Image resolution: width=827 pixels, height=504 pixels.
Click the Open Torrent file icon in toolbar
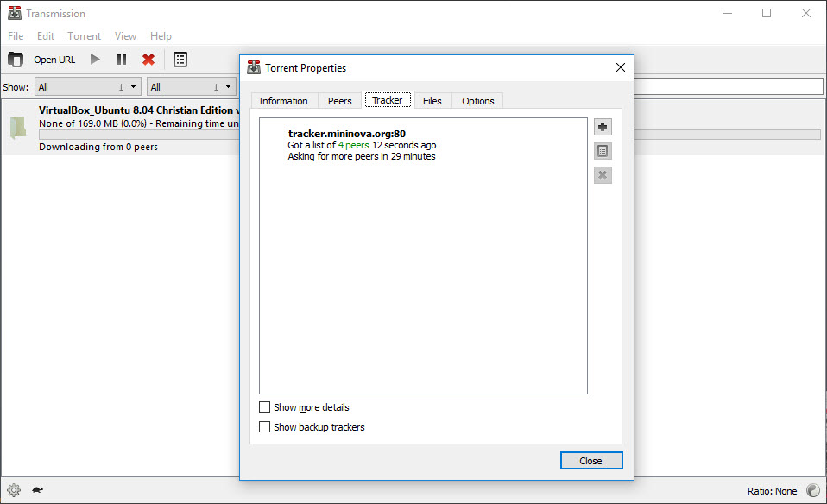(16, 60)
